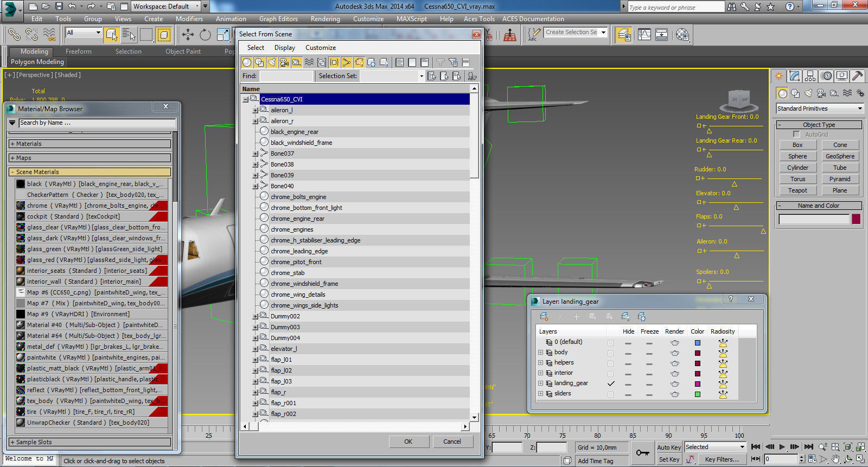Click Hide/Unhide All Layers icon in Layer dialog

click(626, 317)
